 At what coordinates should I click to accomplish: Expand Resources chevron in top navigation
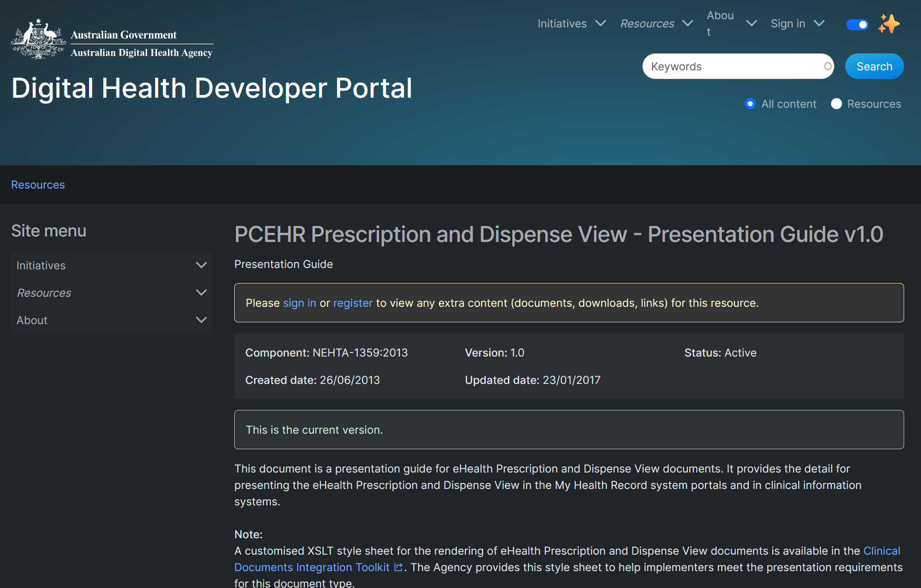pos(688,23)
